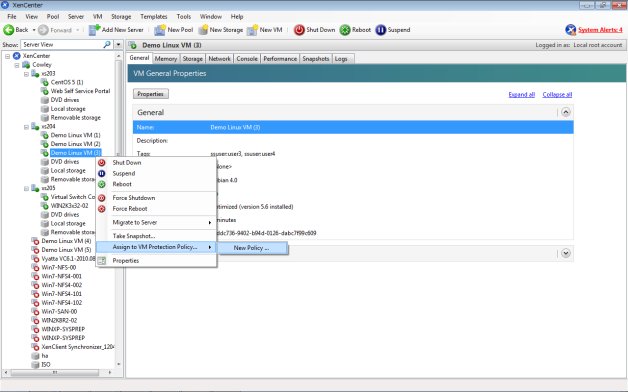This screenshot has width=628, height=392.
Task: Click the Server View search field
Action: pos(62,44)
